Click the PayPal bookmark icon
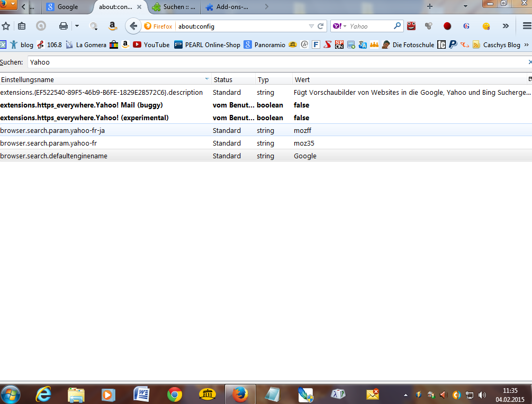 [x=453, y=44]
